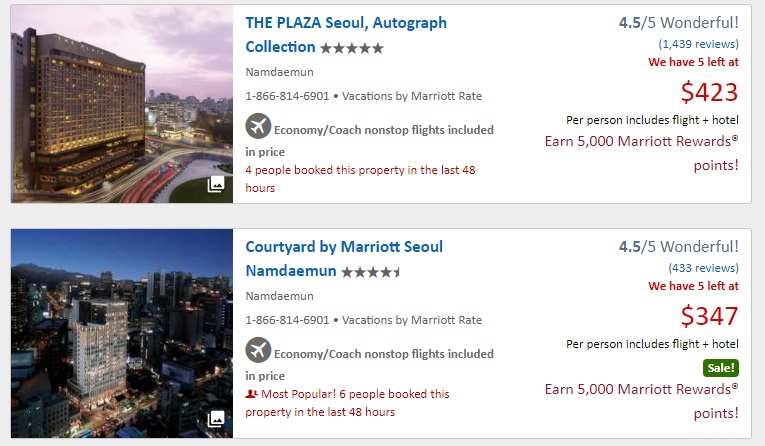Screen dimensions: 765x446
Task: Click the Most Popular people icon
Action: pyautogui.click(x=251, y=394)
